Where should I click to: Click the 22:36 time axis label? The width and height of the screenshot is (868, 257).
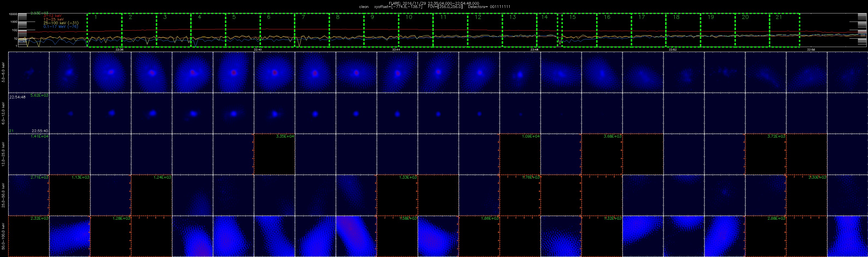pos(119,50)
